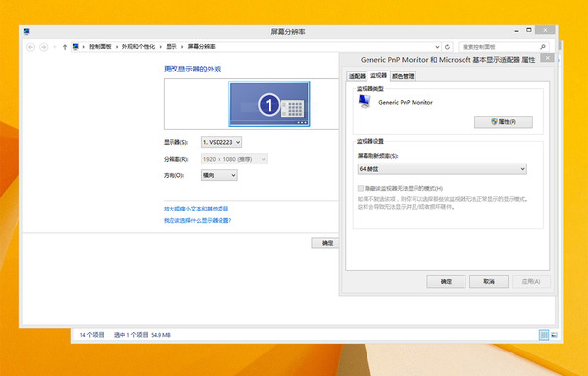Click the forward navigation arrow
588x376 pixels.
point(44,47)
